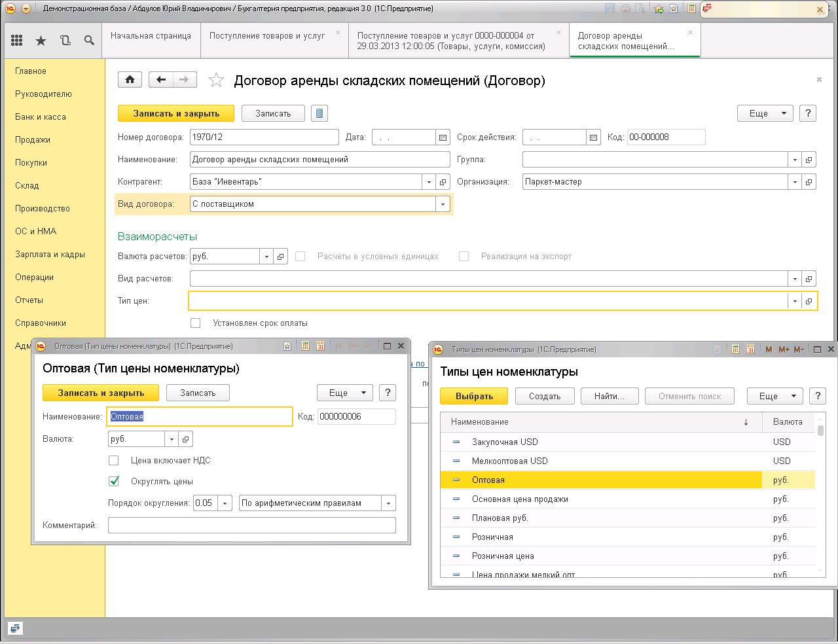Viewport: 838px width, 644px height.
Task: Open the history icon in top toolbar
Action: pos(65,41)
